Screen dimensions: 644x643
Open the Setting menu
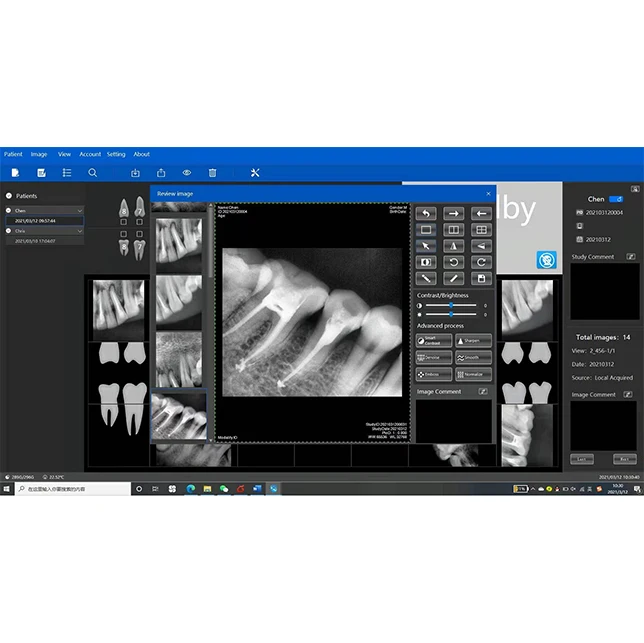click(x=116, y=154)
